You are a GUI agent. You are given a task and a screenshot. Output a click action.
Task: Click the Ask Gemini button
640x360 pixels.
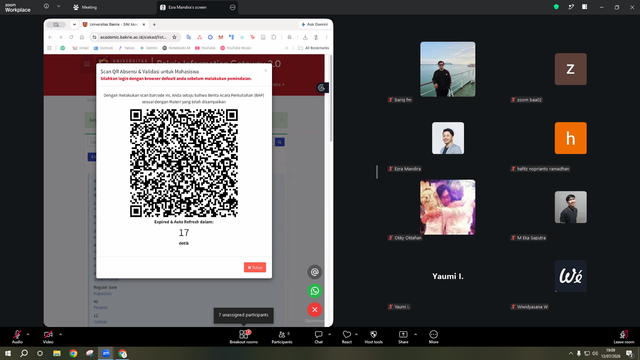(x=314, y=24)
